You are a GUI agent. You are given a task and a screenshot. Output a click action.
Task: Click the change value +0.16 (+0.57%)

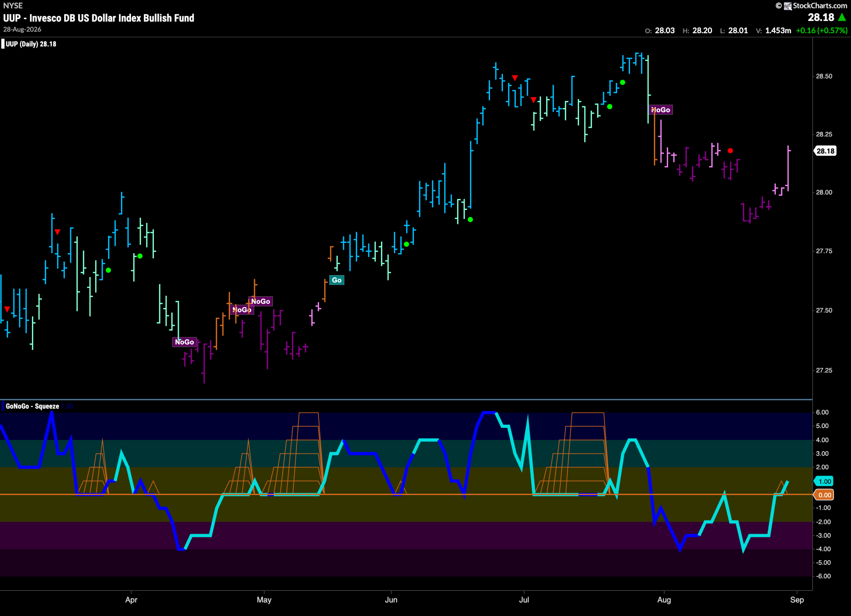[821, 30]
